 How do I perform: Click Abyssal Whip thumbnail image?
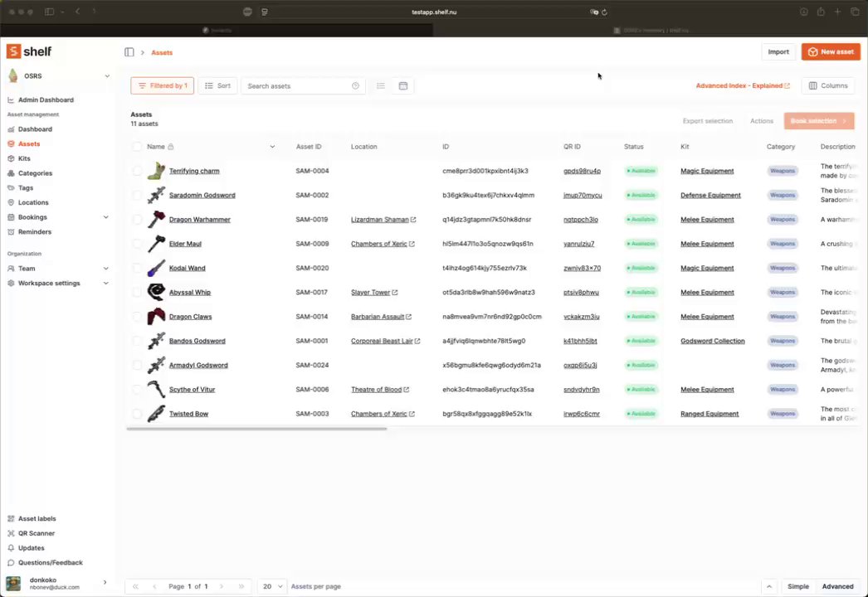[156, 292]
